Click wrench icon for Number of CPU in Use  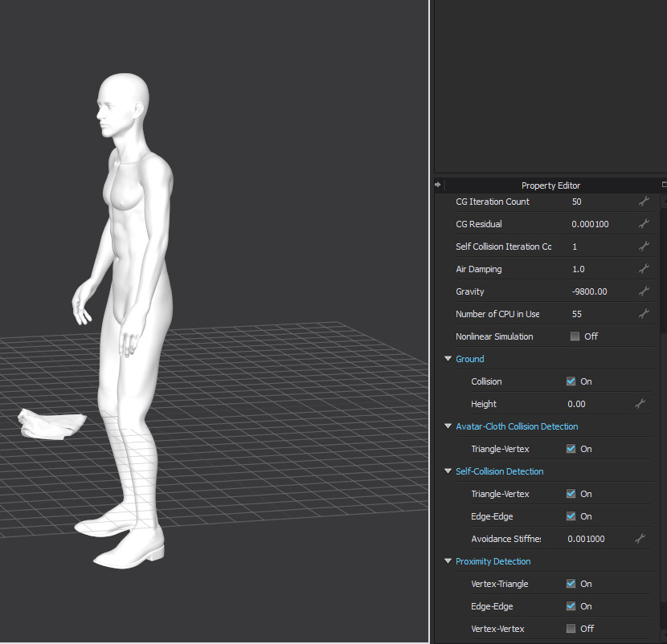coord(643,314)
